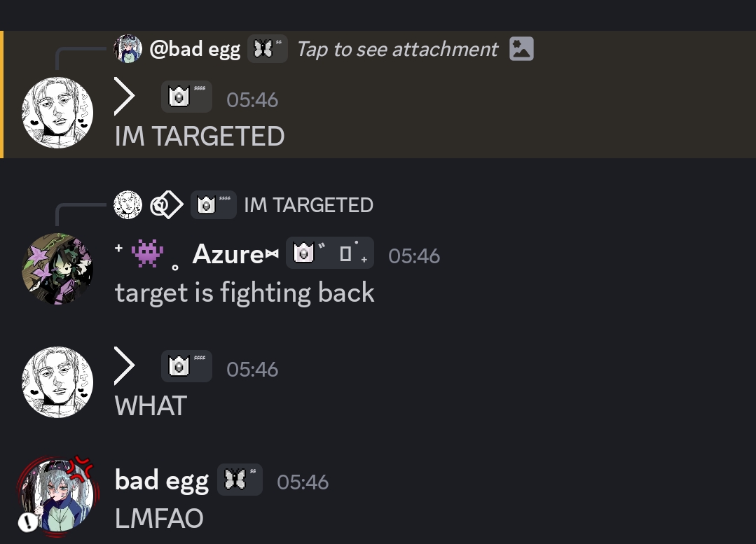Click the @bad egg mention in reply header
The width and height of the screenshot is (756, 544).
(x=195, y=49)
